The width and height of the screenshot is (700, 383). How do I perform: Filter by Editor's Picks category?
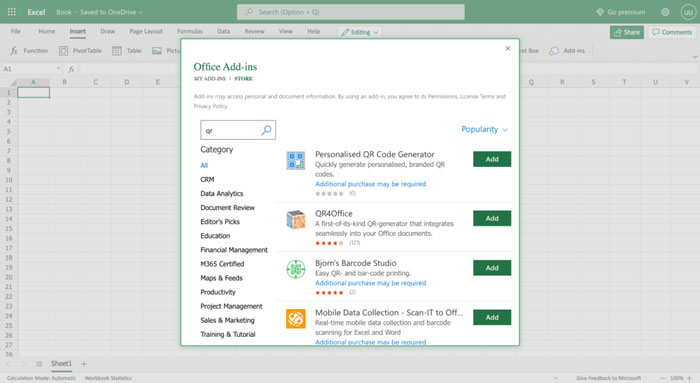click(220, 222)
